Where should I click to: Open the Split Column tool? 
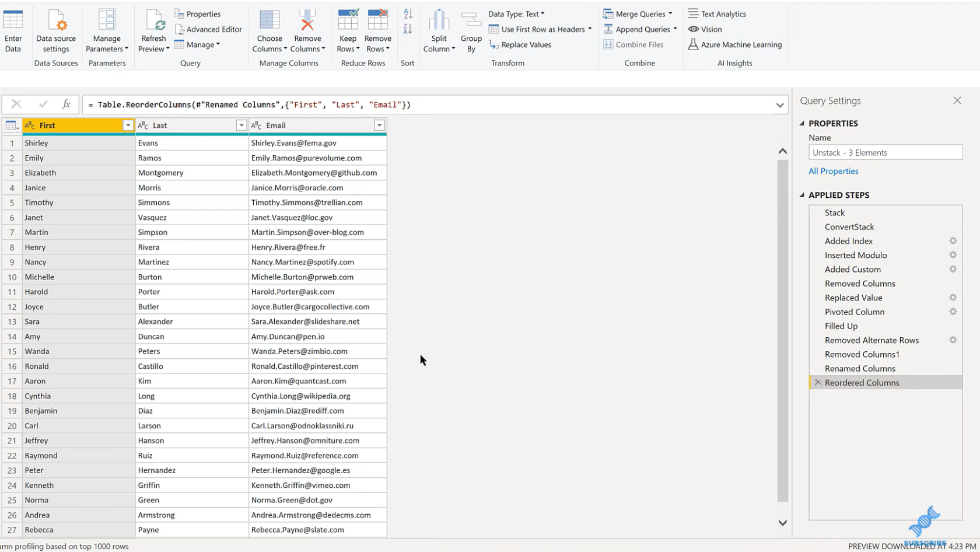click(439, 31)
